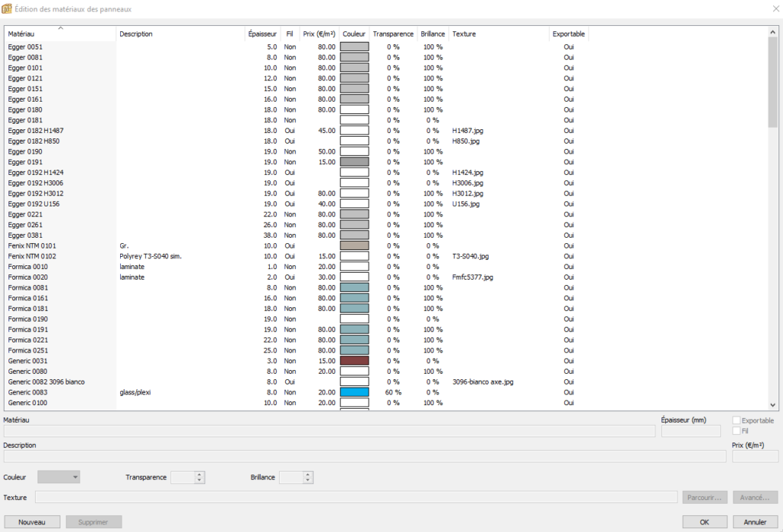This screenshot has height=532, width=783.
Task: Click the Texture column header
Action: coord(499,34)
